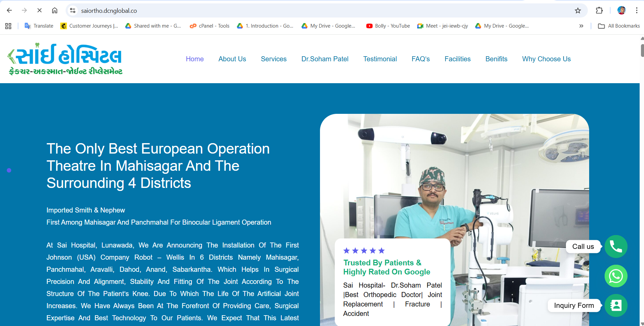Viewport: 644px width, 326px height.
Task: Open the tab groups grid icon
Action: click(8, 26)
